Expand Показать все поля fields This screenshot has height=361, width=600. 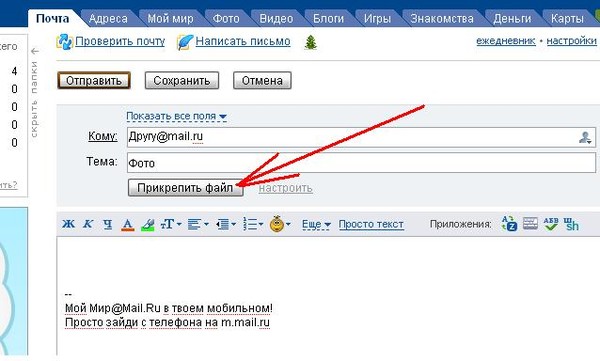pyautogui.click(x=176, y=116)
